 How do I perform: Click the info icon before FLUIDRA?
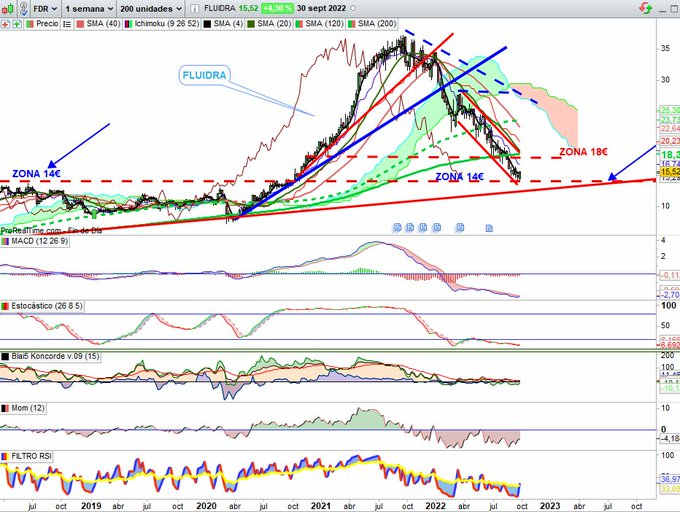(x=195, y=8)
